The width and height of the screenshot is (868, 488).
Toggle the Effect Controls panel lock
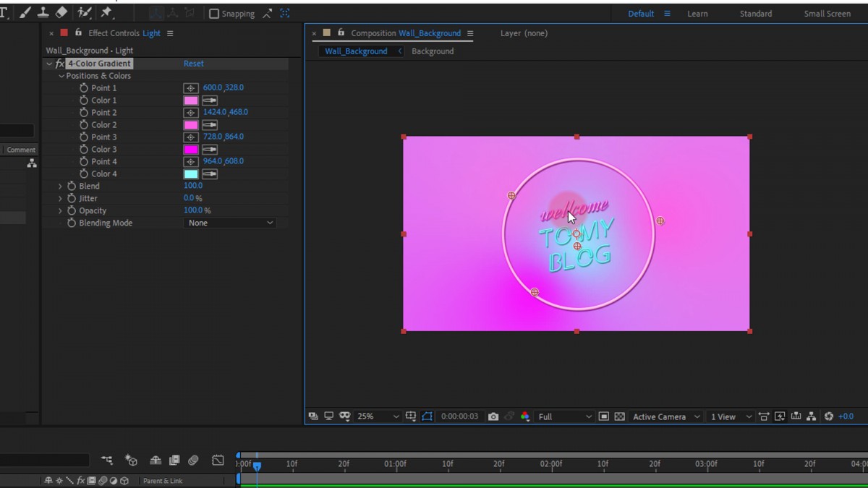(78, 33)
